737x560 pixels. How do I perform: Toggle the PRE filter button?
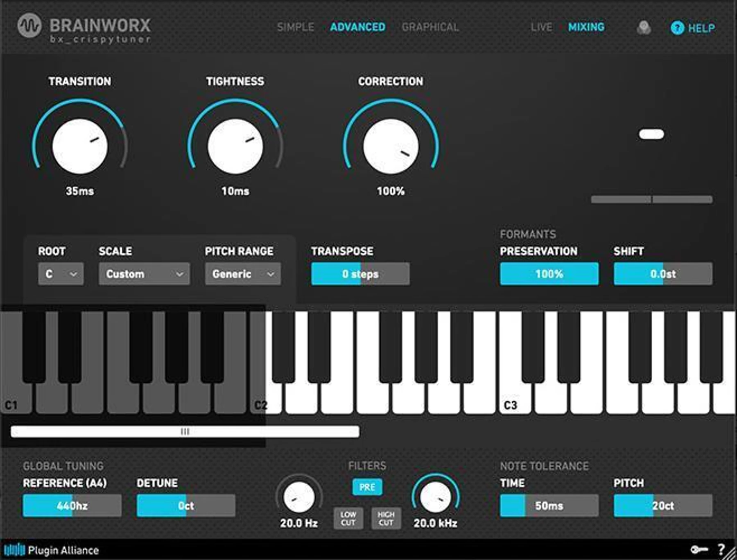click(367, 487)
